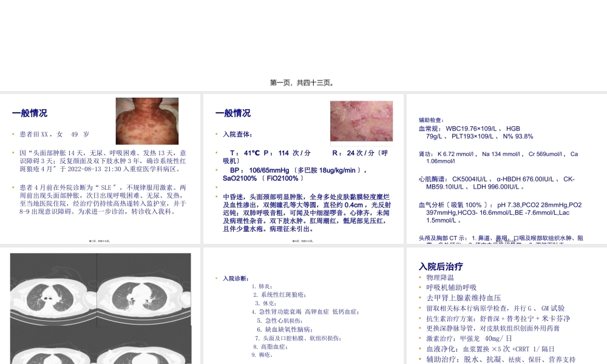
Task: Select the '留取相关标本行病原学检查' bullet
Action: (495, 308)
